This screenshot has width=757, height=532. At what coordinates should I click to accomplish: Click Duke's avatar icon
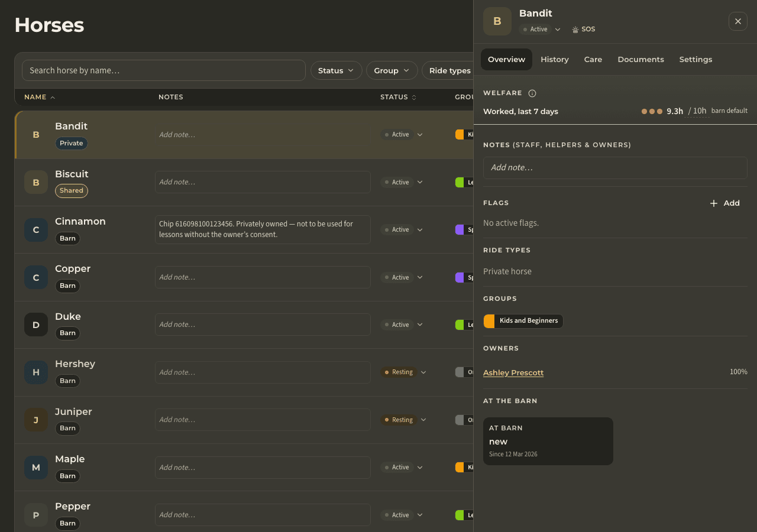[36, 325]
